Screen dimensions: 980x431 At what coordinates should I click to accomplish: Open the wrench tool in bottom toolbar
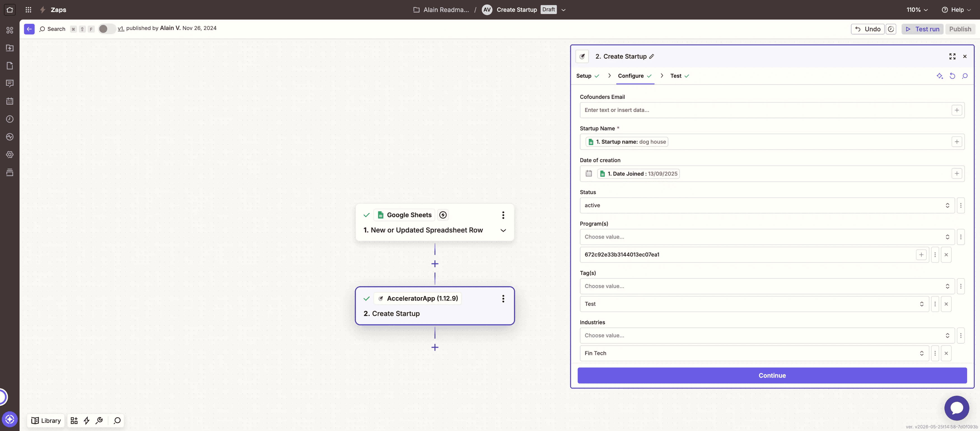99,420
